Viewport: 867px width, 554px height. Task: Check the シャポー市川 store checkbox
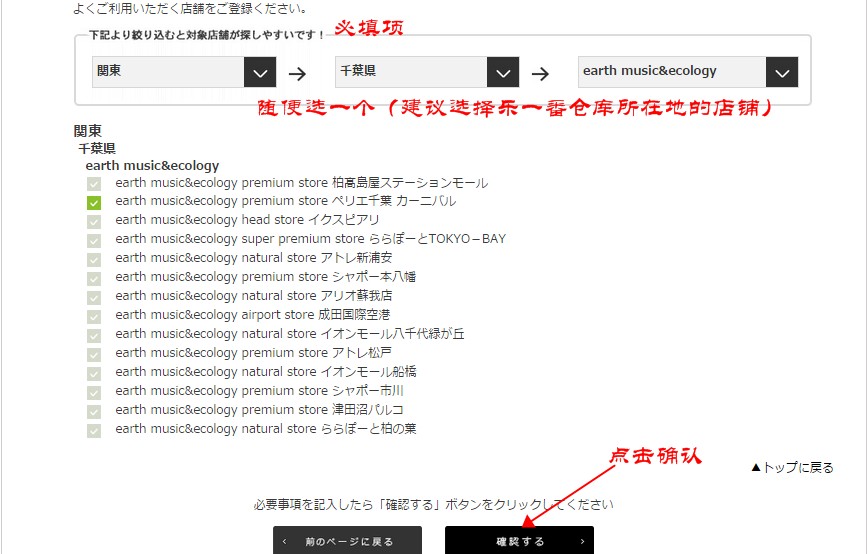pyautogui.click(x=94, y=392)
